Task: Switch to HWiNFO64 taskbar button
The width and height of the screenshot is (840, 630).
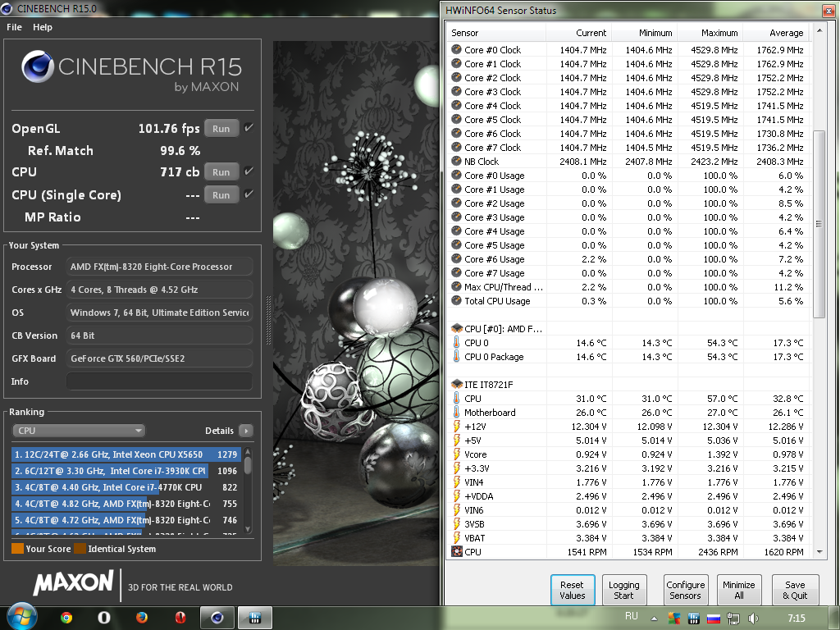Action: pyautogui.click(x=255, y=618)
